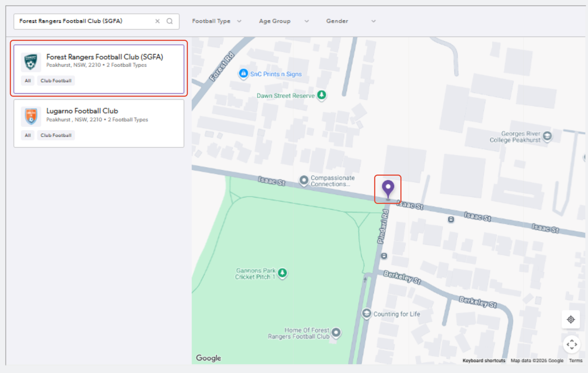This screenshot has height=373, width=588.
Task: Click the Georges River College Peakhurst label
Action: pos(515,137)
